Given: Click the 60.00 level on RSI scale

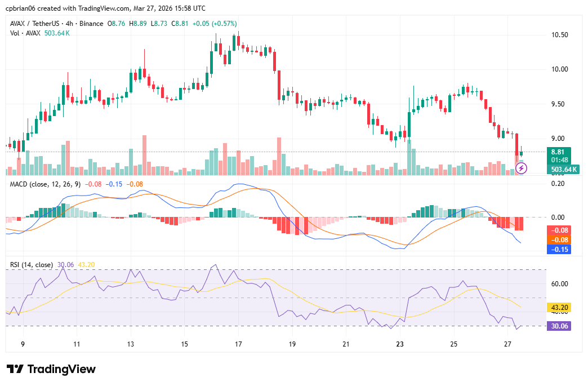Looking at the screenshot, I should click(559, 284).
